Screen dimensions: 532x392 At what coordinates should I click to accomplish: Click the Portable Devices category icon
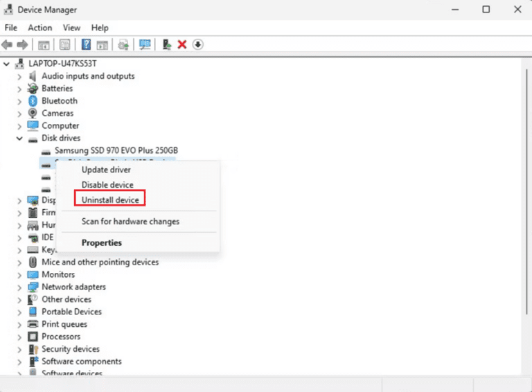(33, 312)
